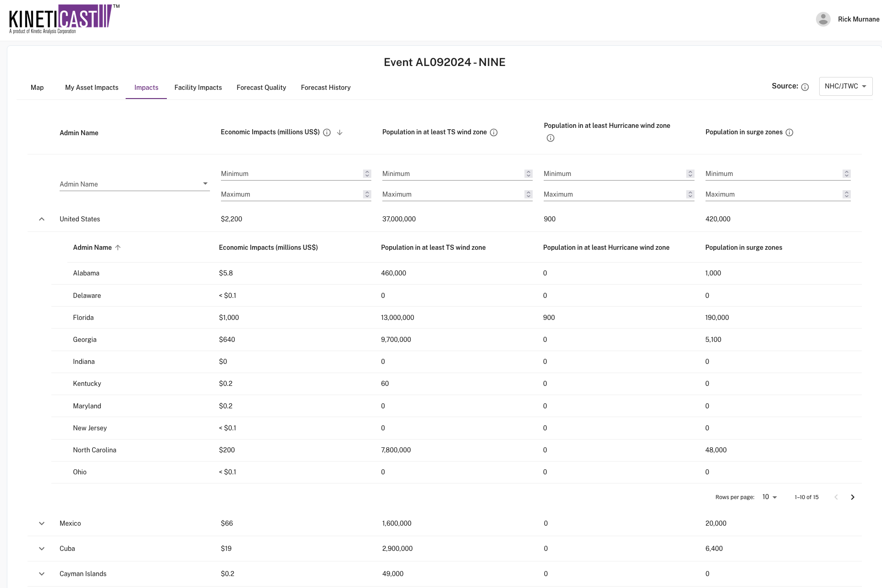
Task: Go to next page of states
Action: [853, 497]
